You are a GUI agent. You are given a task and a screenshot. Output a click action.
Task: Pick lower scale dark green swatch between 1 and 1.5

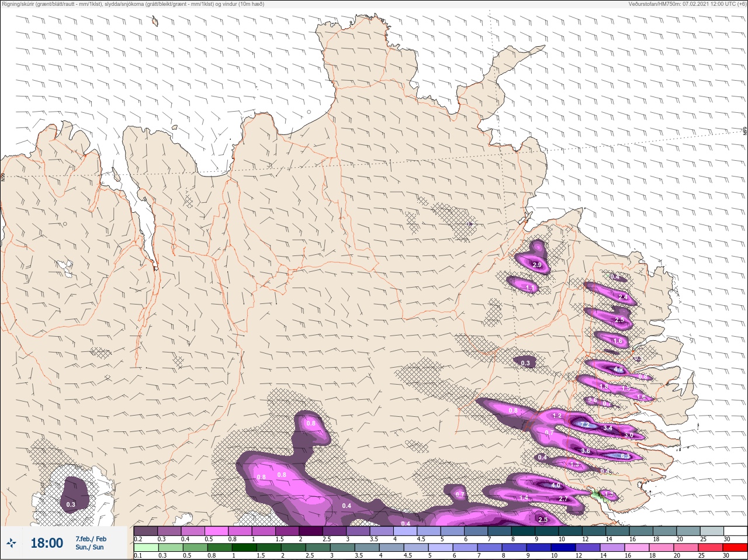pyautogui.click(x=244, y=548)
